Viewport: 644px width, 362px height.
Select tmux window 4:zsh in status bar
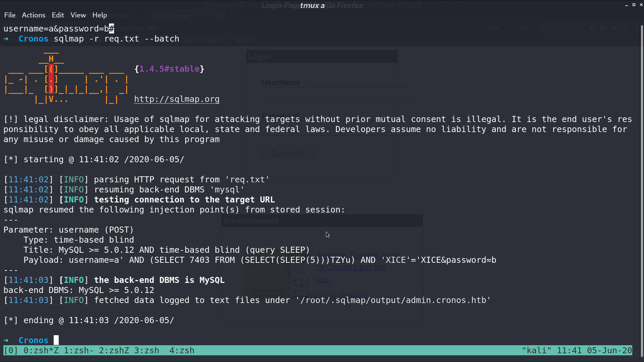pos(182,351)
